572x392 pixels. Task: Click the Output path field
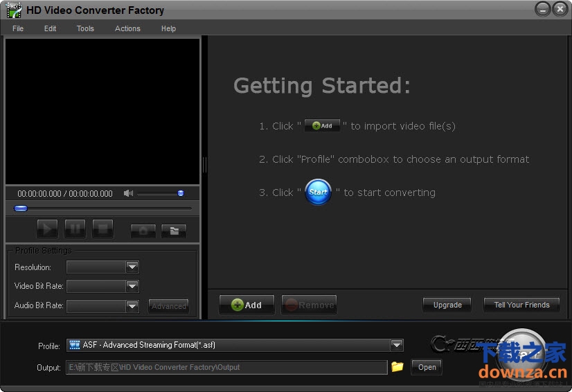click(x=226, y=367)
